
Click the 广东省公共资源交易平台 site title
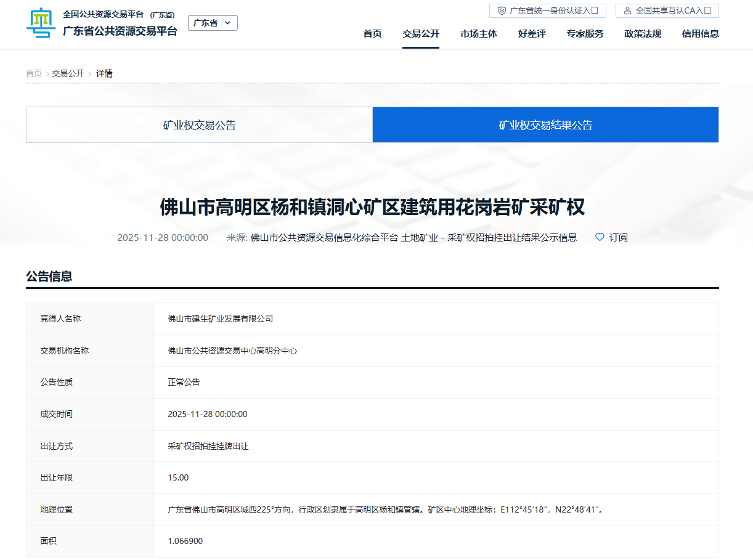coord(120,31)
